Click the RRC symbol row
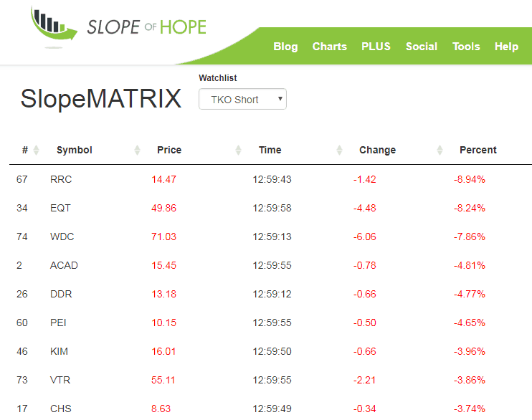532x420 pixels. pos(61,179)
